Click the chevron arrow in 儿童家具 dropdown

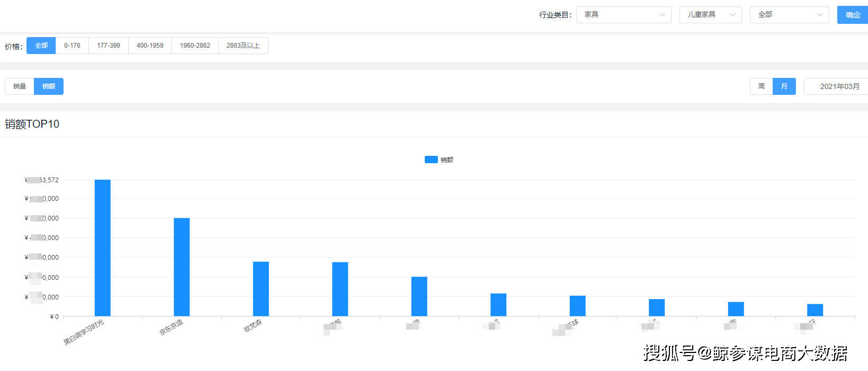coord(732,15)
